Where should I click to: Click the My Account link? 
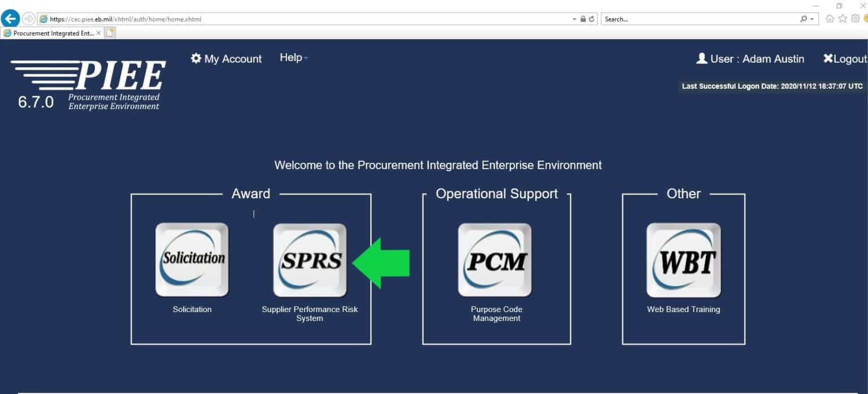[x=232, y=58]
